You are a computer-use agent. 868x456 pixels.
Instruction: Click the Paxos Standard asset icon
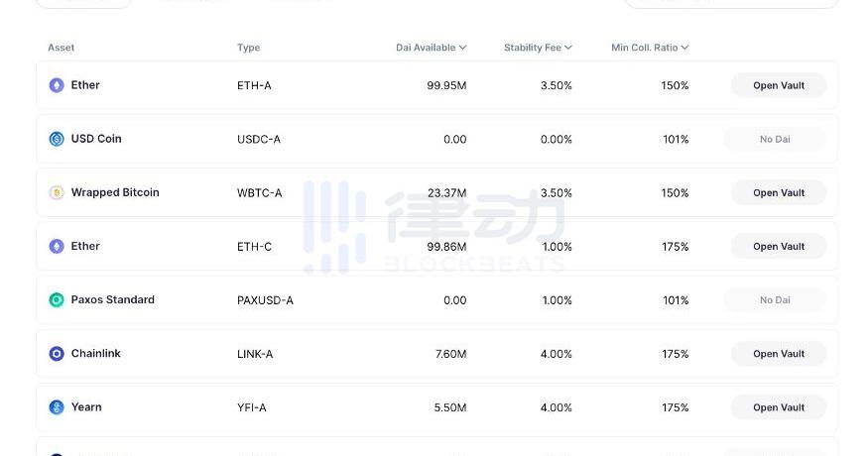coord(57,299)
